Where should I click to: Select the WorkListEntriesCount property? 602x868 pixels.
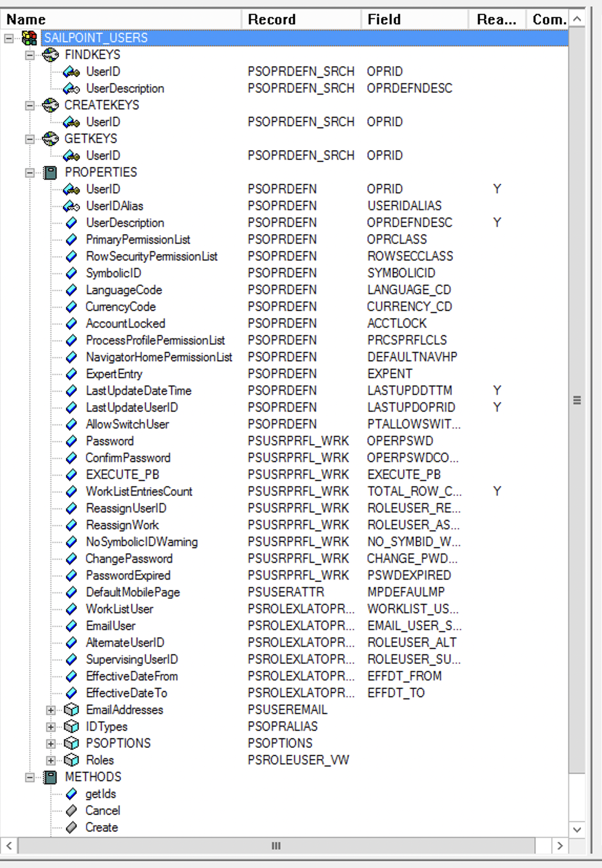coord(139,491)
